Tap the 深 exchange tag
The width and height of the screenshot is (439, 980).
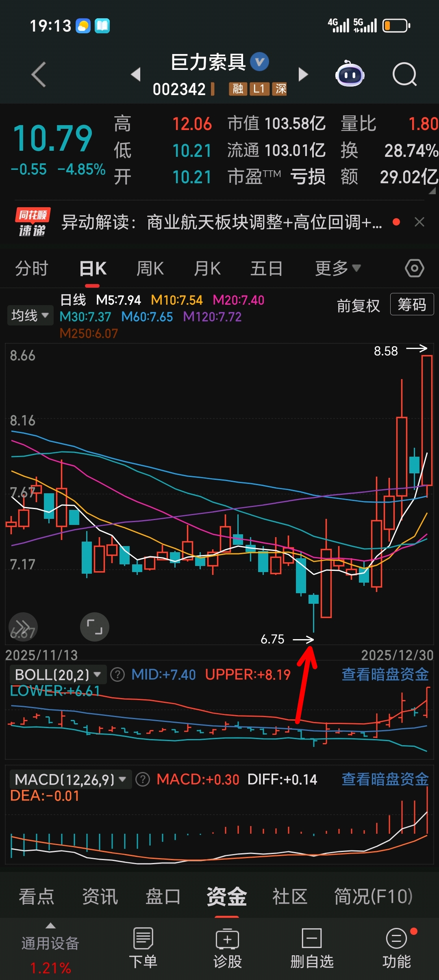[x=280, y=89]
